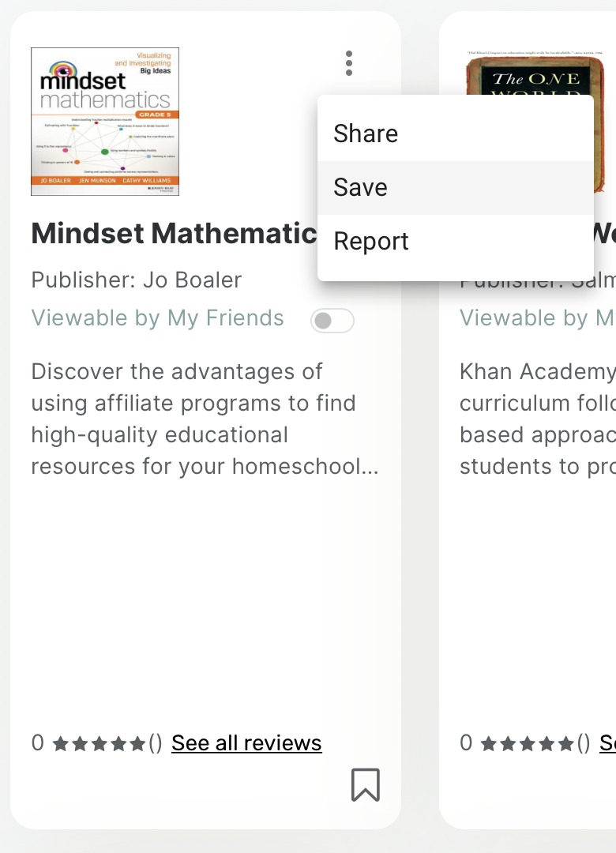Click the Mindset Mathematics title
Screen dimensions: 616x853
[x=174, y=234]
